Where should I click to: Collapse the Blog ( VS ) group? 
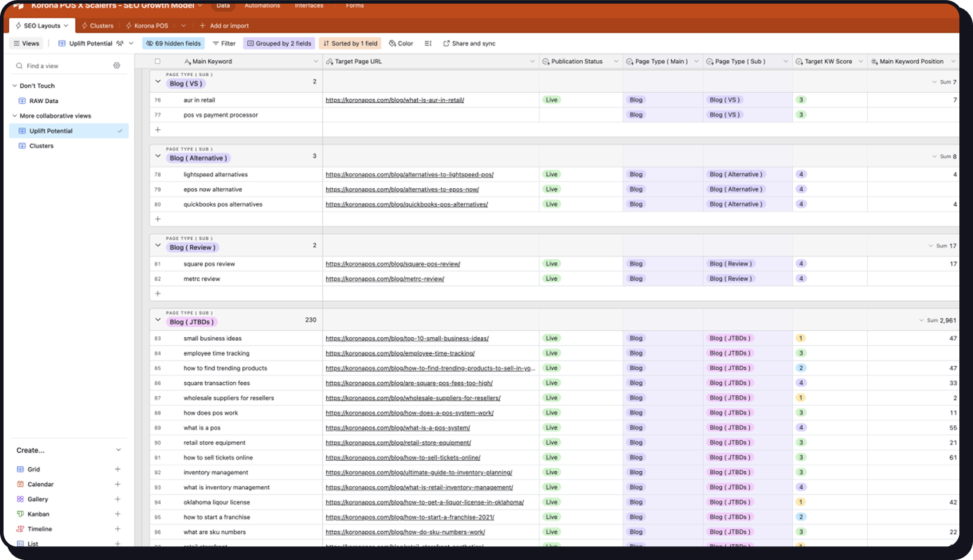(x=158, y=82)
